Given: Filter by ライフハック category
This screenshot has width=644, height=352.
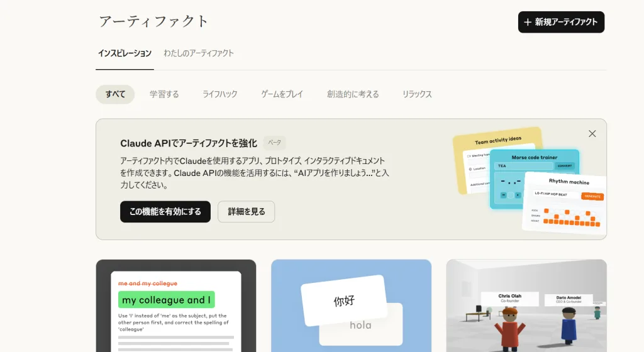Looking at the screenshot, I should point(219,94).
